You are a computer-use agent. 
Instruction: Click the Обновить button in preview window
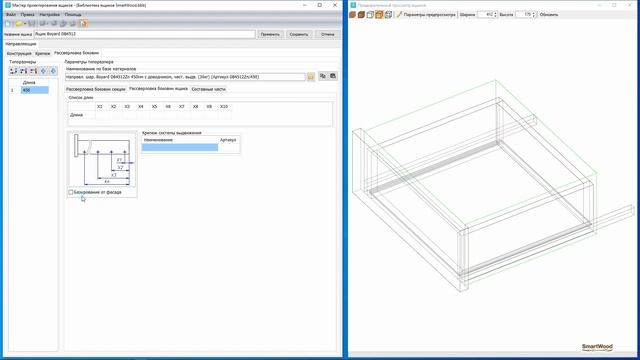[x=549, y=15]
